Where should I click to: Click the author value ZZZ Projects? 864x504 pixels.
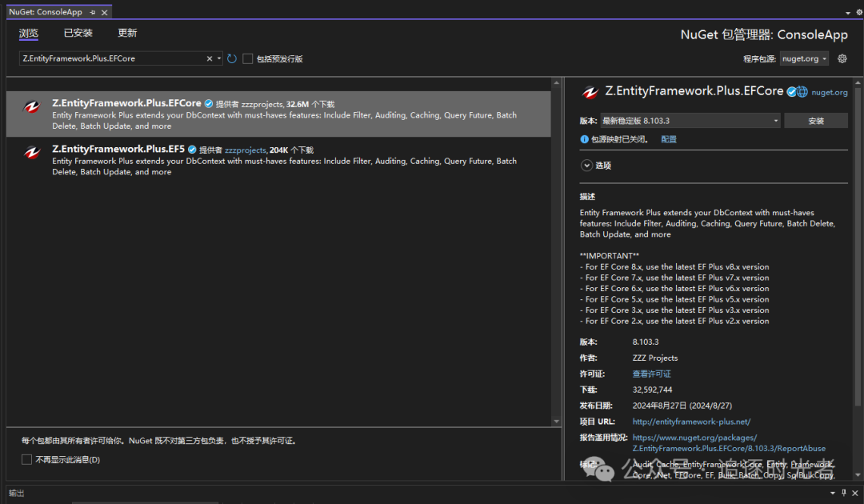(x=655, y=358)
